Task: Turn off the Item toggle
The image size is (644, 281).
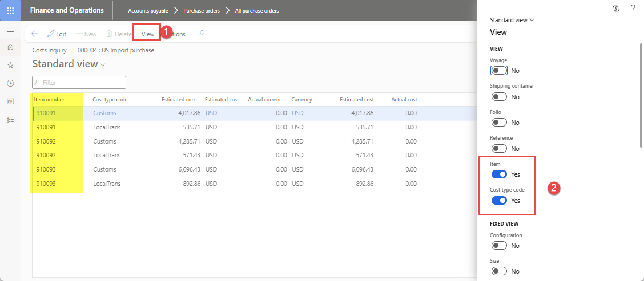Action: (499, 174)
